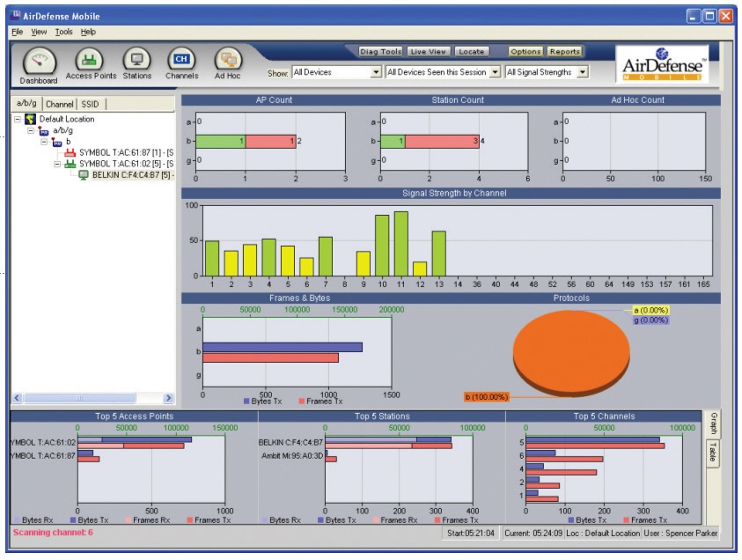
Task: Collapse the Default Location tree node
Action: click(18, 119)
